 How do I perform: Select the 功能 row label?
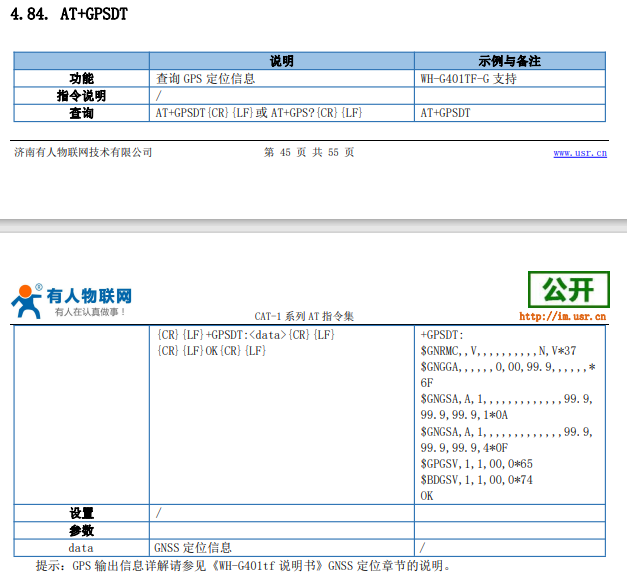82,78
